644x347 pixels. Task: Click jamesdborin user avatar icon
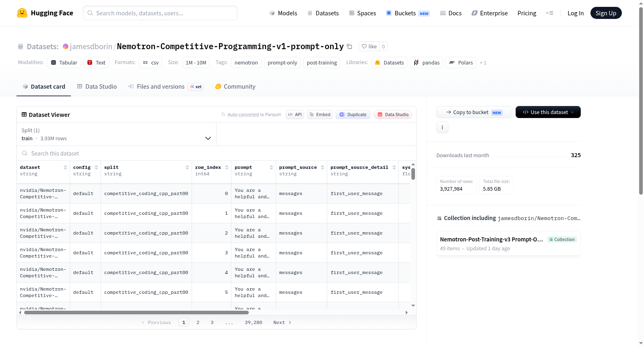pyautogui.click(x=66, y=46)
